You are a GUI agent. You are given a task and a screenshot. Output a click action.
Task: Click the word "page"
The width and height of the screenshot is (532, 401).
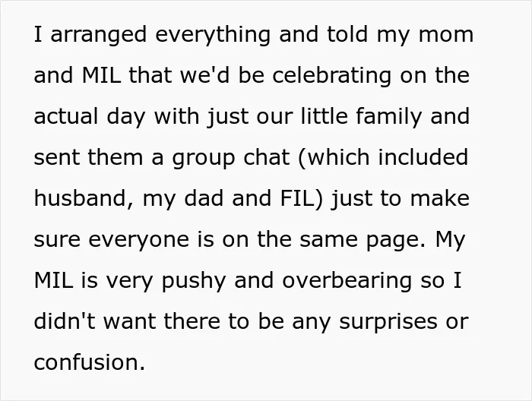tap(393, 241)
